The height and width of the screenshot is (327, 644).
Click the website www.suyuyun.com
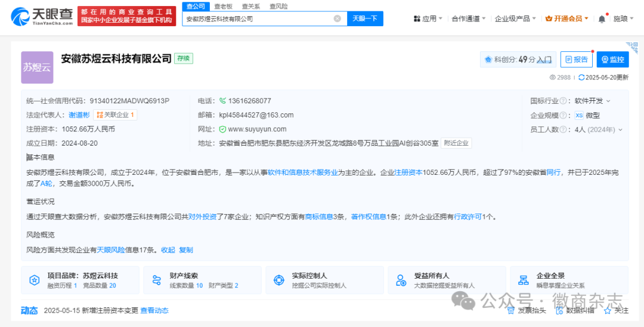[257, 129]
